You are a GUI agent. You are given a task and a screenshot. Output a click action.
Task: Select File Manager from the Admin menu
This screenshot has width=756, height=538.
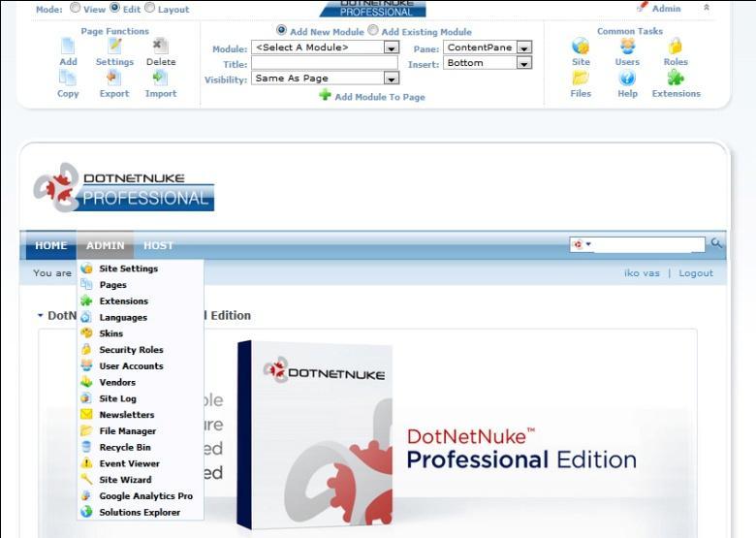127,431
